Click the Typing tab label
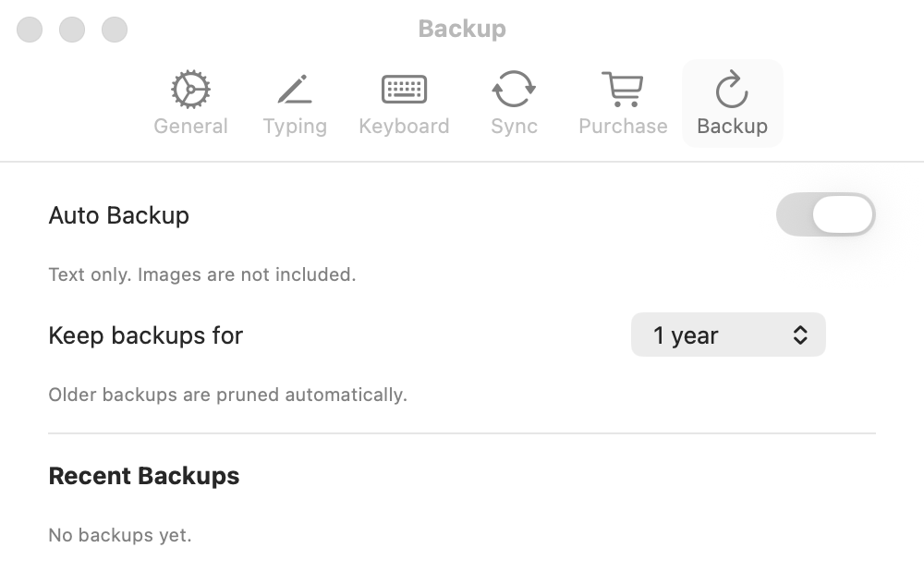Viewport: 924px width, 584px height. pyautogui.click(x=295, y=126)
